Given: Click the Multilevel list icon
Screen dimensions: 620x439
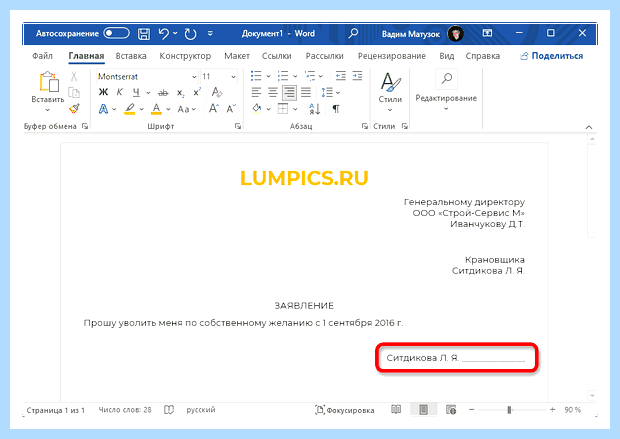Looking at the screenshot, I should (310, 76).
